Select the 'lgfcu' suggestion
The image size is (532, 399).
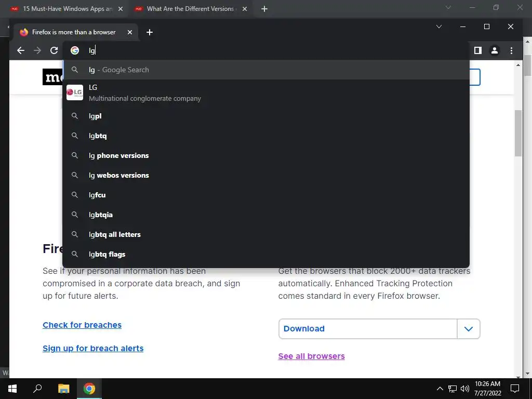(x=266, y=195)
